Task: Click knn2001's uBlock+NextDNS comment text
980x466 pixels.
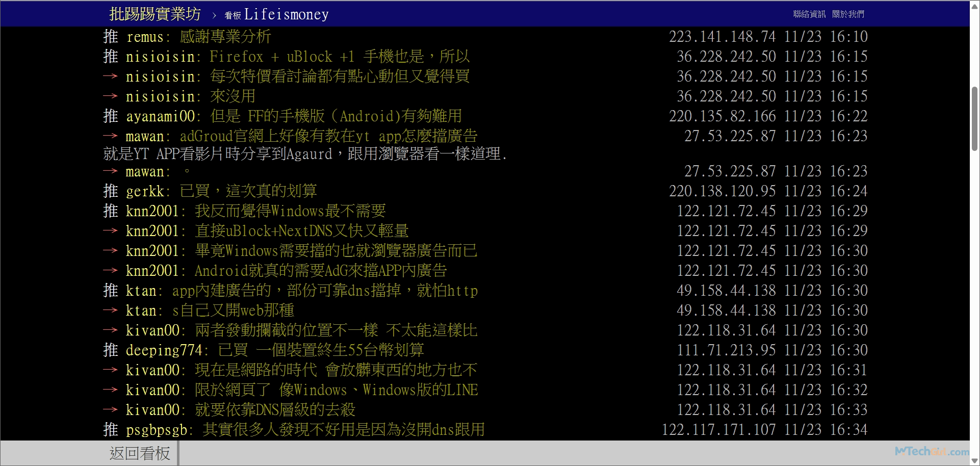Action: click(x=301, y=231)
